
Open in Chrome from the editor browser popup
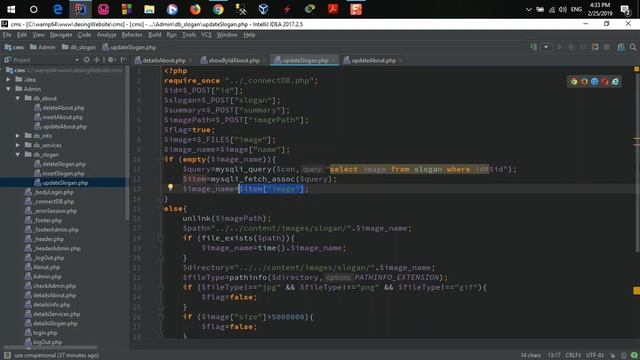574,82
